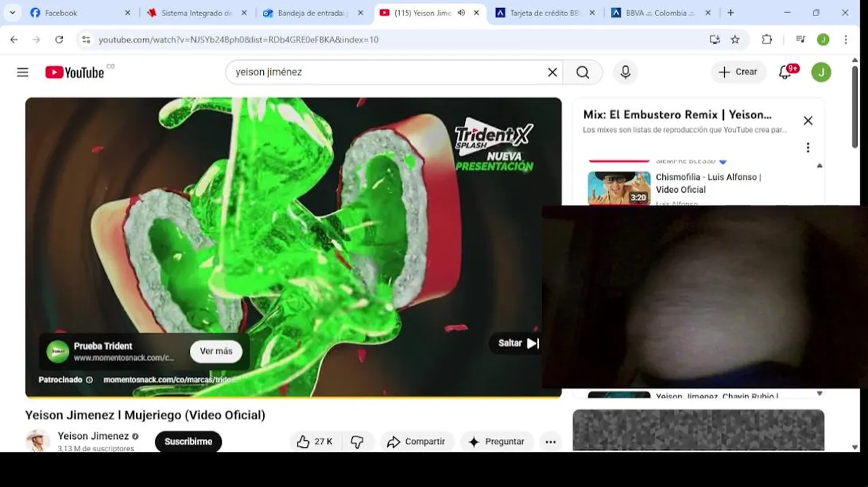Like the video with thumbs up
This screenshot has height=487, width=868.
(x=303, y=442)
